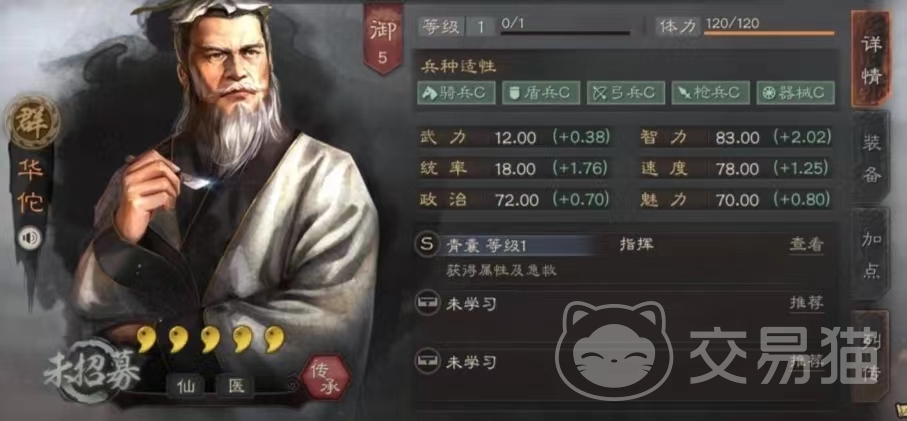Click the 群 faction emblem
This screenshot has width=907, height=421.
32,122
